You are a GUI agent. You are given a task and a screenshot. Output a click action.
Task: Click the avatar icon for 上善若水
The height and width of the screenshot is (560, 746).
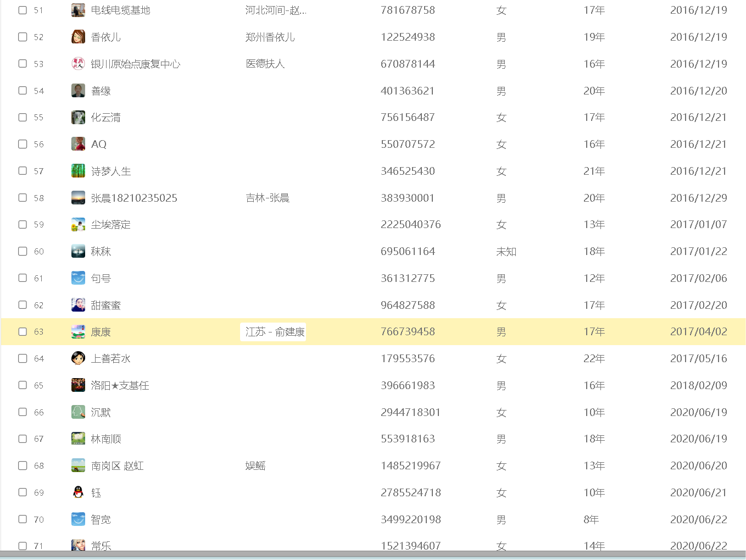(78, 358)
